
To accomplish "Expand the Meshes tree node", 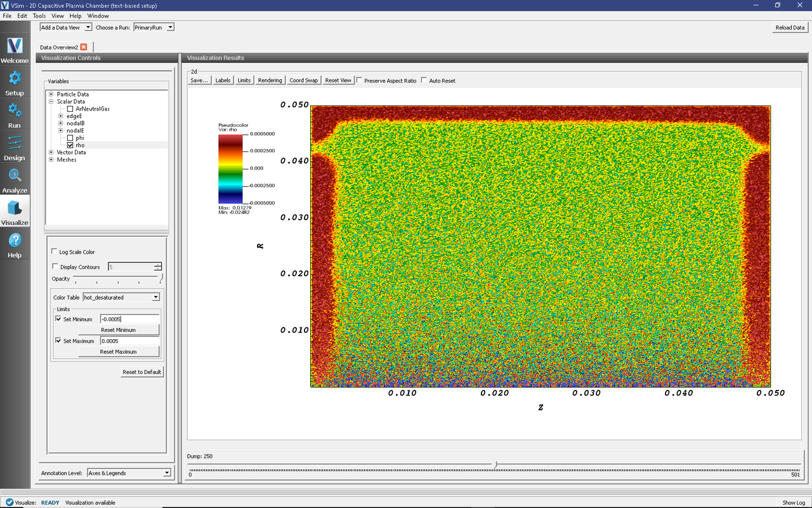I will click(x=51, y=160).
